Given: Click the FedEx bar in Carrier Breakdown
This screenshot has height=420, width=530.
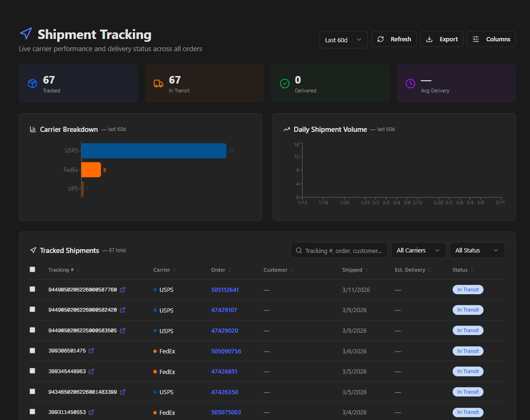Looking at the screenshot, I should coord(91,170).
